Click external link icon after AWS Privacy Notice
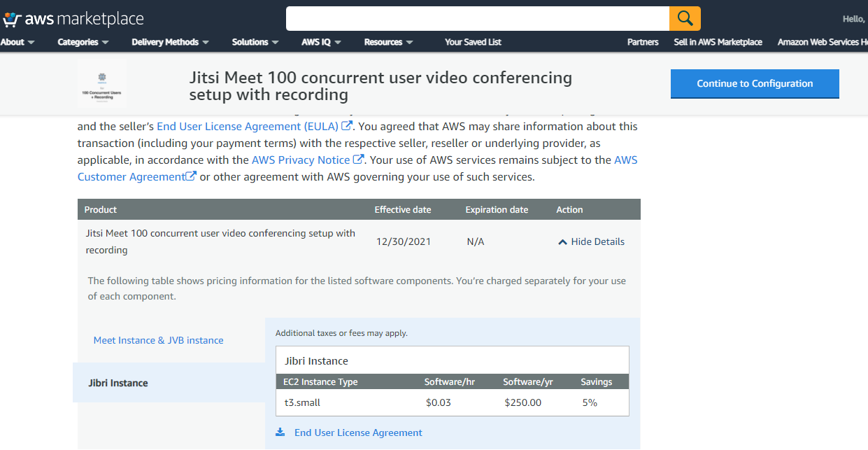868x450 pixels. [358, 160]
